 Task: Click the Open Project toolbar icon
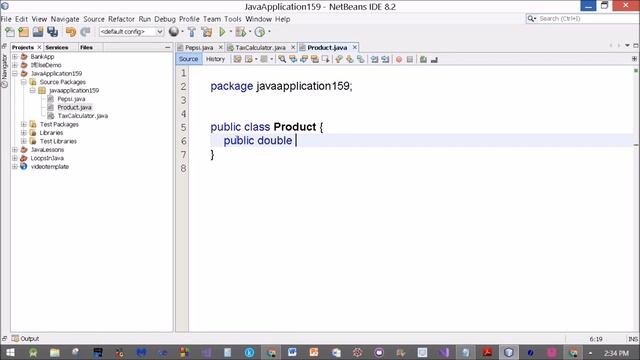pyautogui.click(x=38, y=32)
